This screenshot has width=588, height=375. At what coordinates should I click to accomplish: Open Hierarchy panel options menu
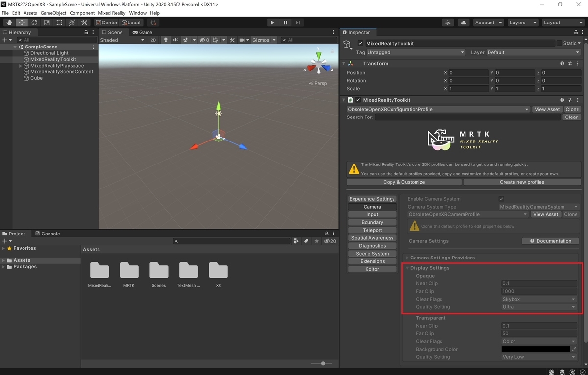click(94, 32)
